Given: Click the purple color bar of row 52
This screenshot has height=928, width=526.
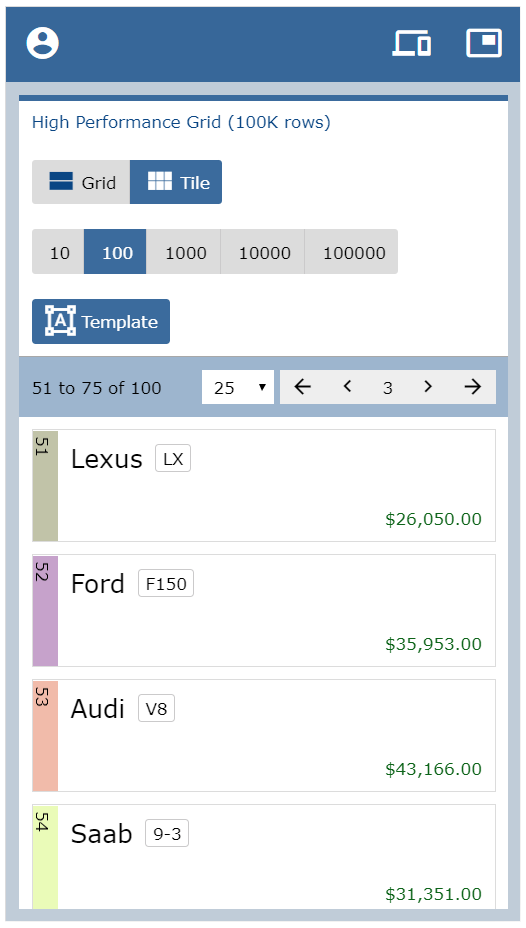Looking at the screenshot, I should click(x=46, y=611).
